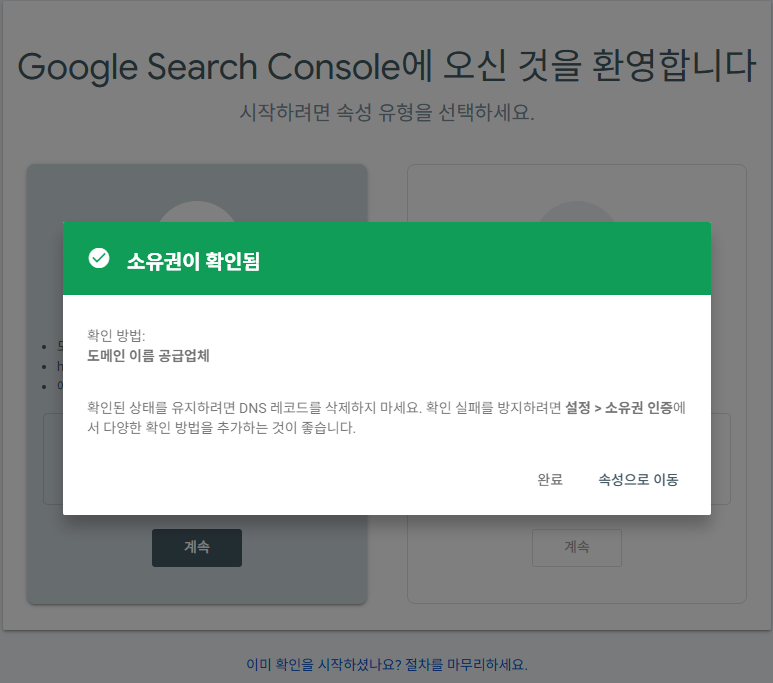
Task: Click the 소유권이 확인됨 dialog title
Action: point(193,261)
